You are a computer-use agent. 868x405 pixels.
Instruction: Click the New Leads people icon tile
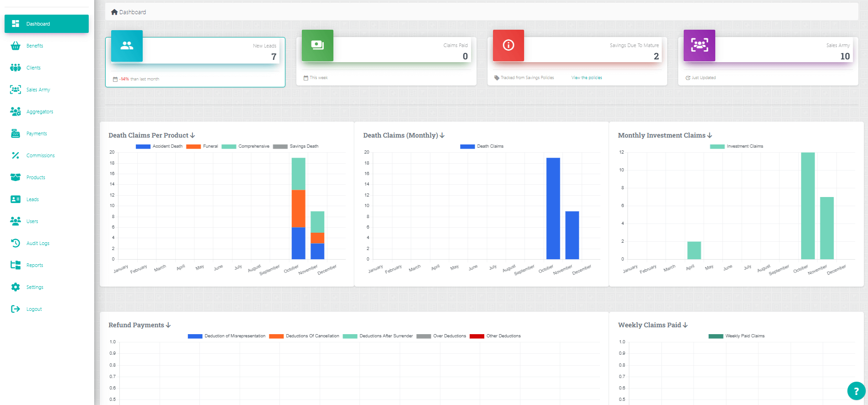[127, 46]
